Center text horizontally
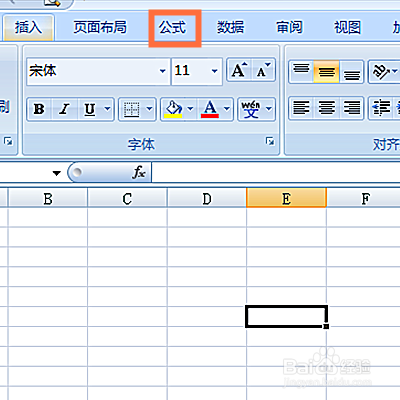This screenshot has width=400, height=400. [326, 108]
